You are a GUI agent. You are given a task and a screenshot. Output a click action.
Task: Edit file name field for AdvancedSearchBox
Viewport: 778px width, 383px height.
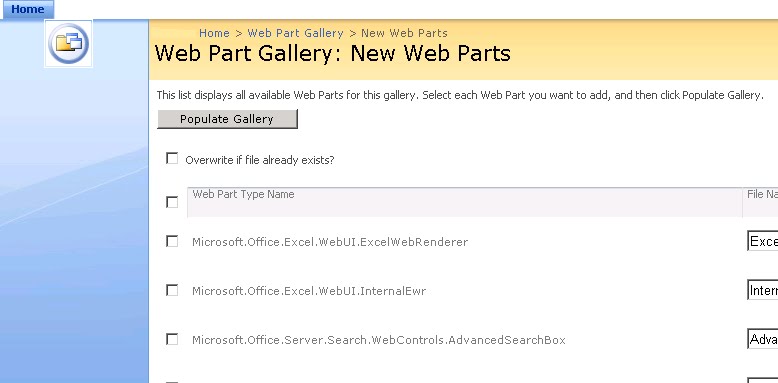point(763,339)
